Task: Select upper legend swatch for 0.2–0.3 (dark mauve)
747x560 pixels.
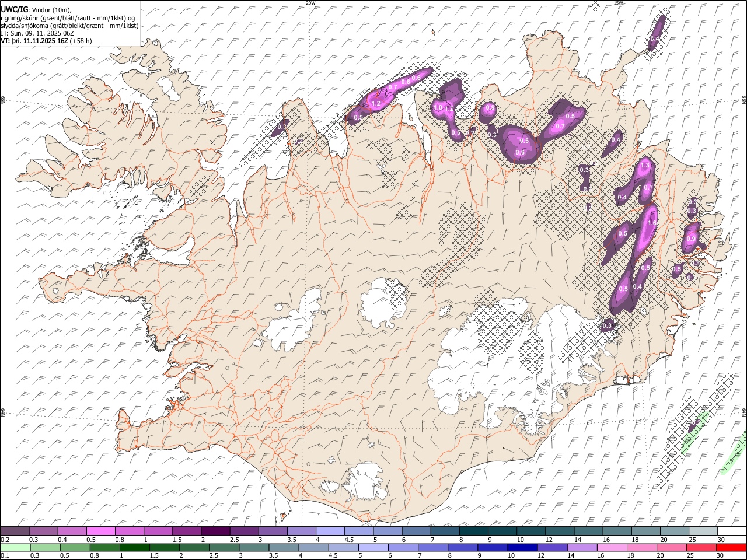Action: tap(15, 531)
